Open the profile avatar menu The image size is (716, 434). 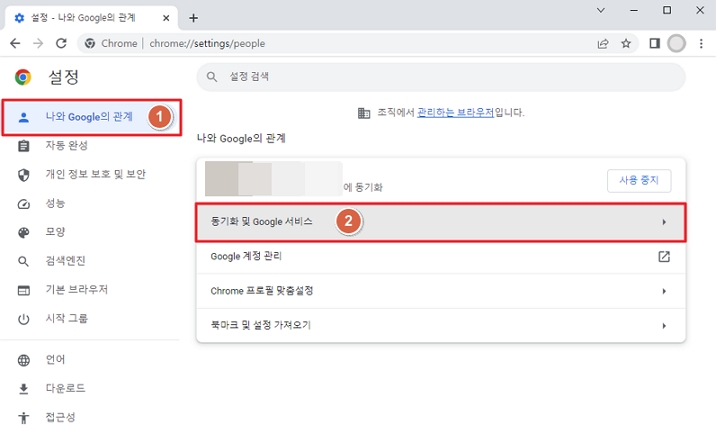click(676, 43)
